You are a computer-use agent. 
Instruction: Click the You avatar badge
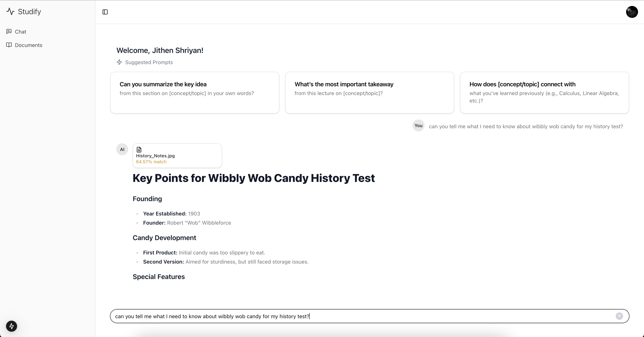tap(418, 125)
